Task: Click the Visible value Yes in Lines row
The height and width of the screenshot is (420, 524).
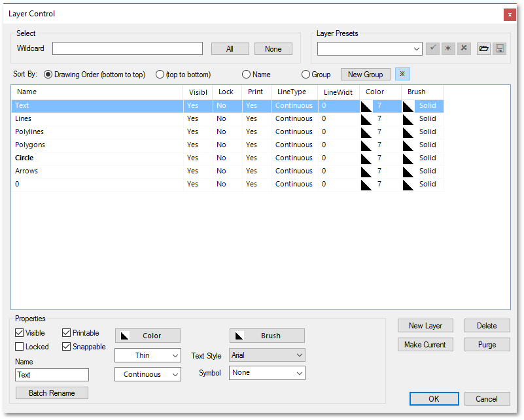Action: (x=192, y=119)
